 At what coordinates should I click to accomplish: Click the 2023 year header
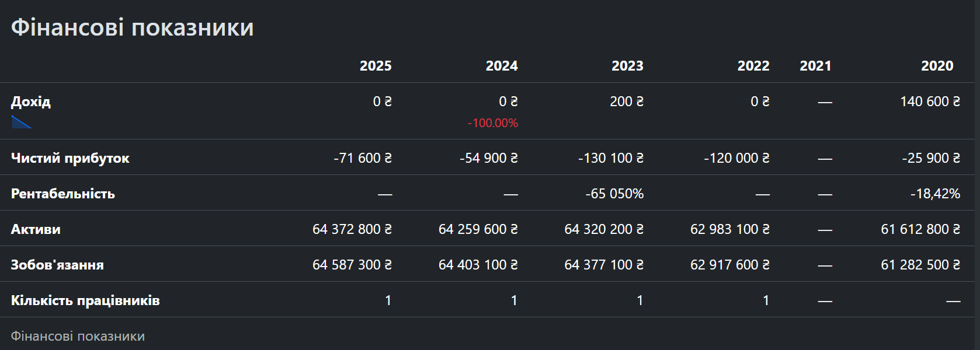(x=627, y=66)
